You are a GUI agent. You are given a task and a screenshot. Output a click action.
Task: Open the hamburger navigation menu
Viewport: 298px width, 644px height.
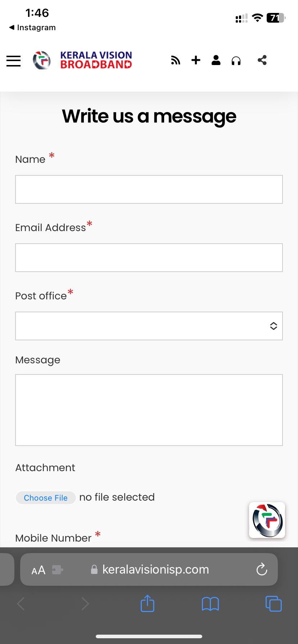coord(14,61)
